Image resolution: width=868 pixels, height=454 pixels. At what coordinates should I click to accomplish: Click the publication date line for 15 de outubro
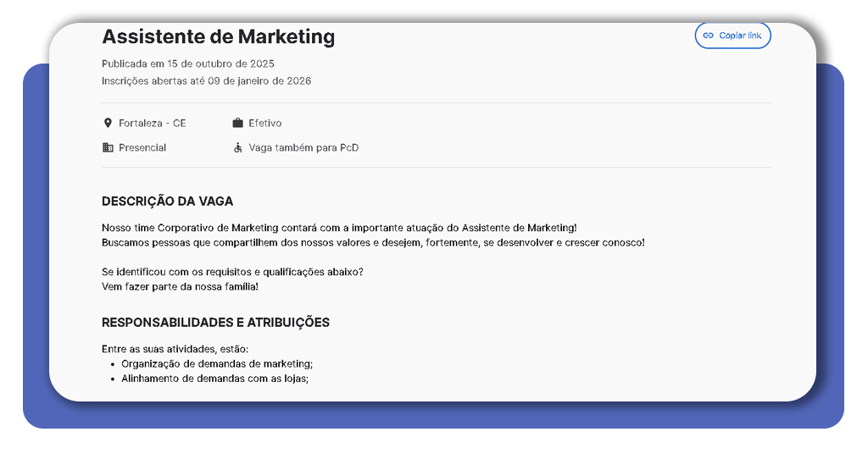[x=187, y=64]
